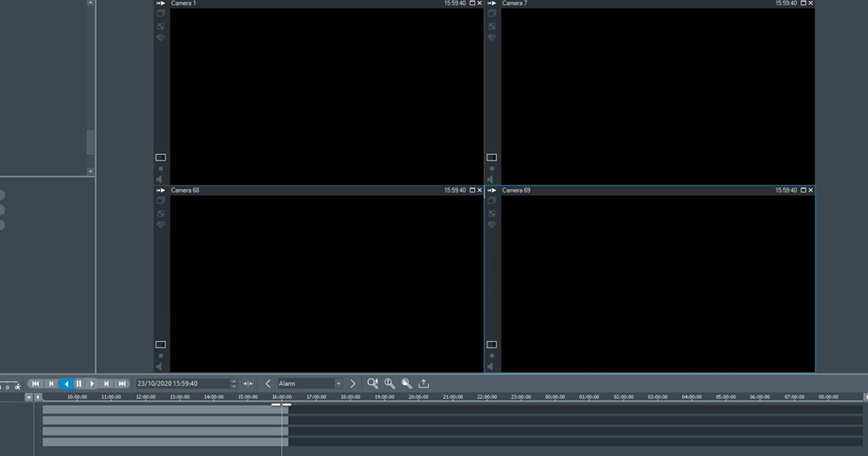Viewport: 868px width, 456px height.
Task: Maximize the Camera 1 image pane
Action: click(x=472, y=3)
